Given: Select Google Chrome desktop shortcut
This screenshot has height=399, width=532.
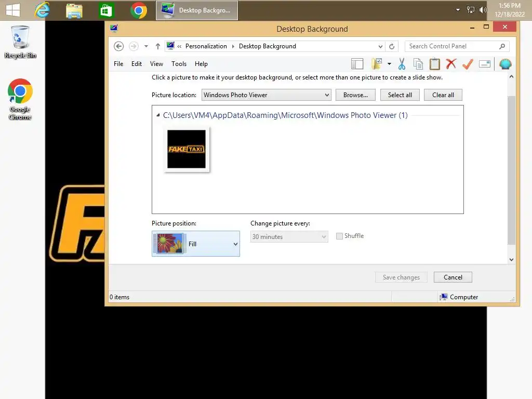Looking at the screenshot, I should pos(20,99).
